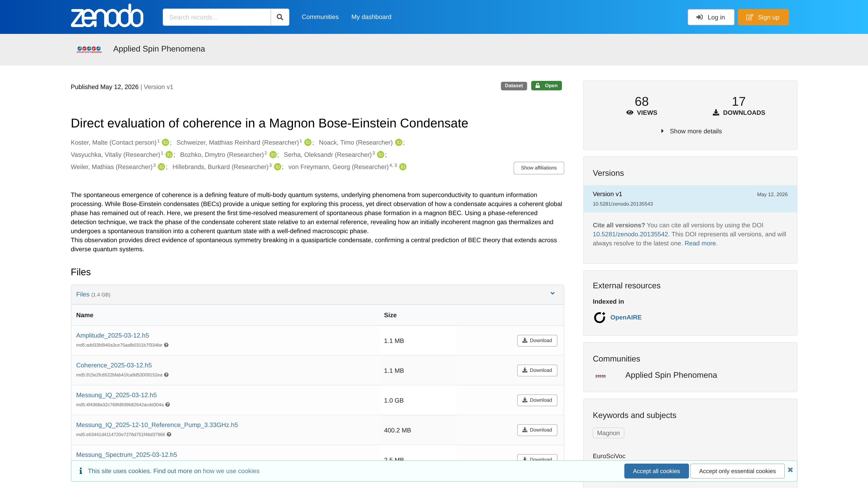This screenshot has height=488, width=868.
Task: Accept only essential cookies
Action: (737, 471)
